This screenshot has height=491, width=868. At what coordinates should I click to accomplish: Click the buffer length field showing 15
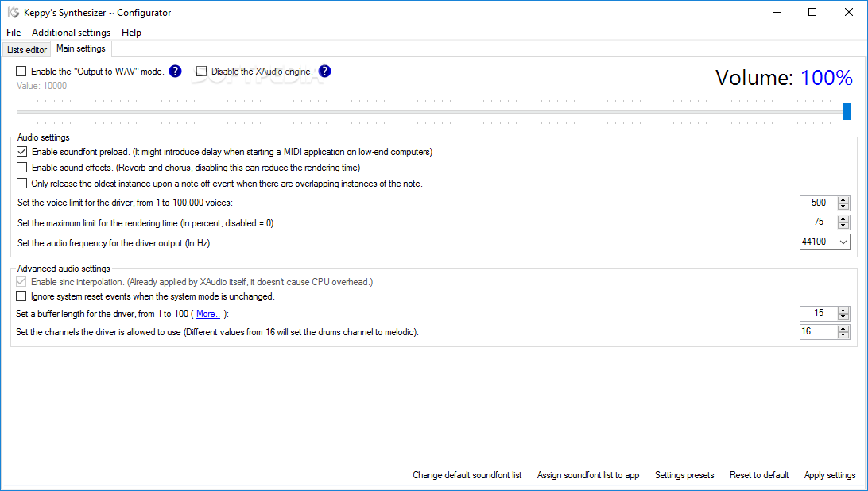tap(819, 314)
